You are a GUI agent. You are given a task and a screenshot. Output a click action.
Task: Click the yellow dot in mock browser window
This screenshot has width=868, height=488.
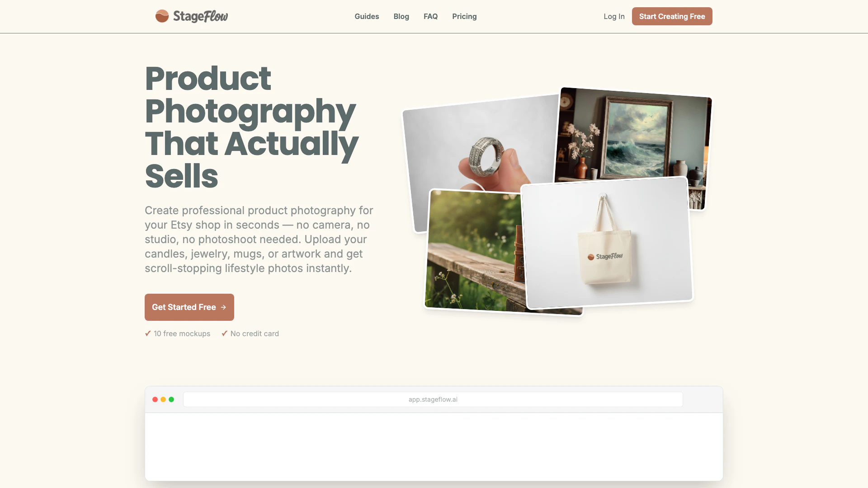(x=163, y=399)
